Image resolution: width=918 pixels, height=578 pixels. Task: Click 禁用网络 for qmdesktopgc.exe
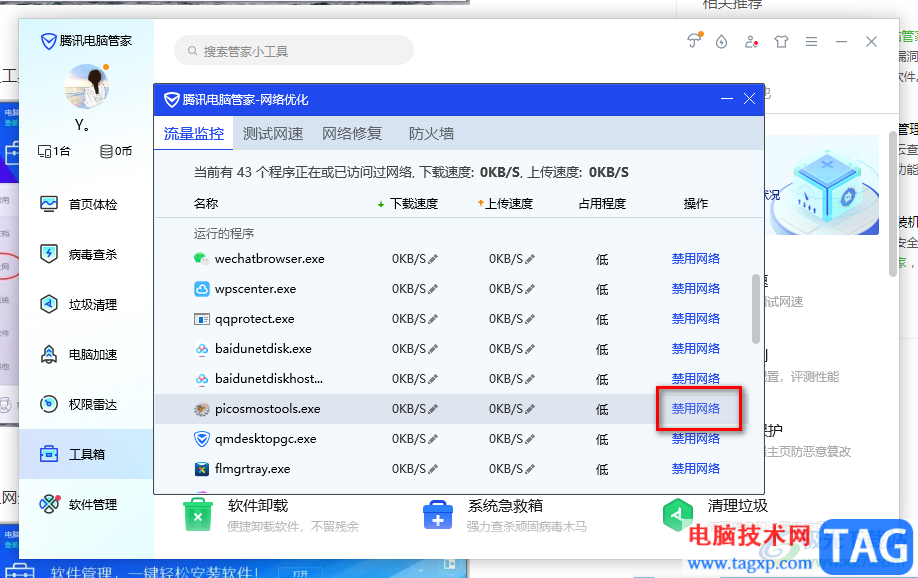click(696, 439)
